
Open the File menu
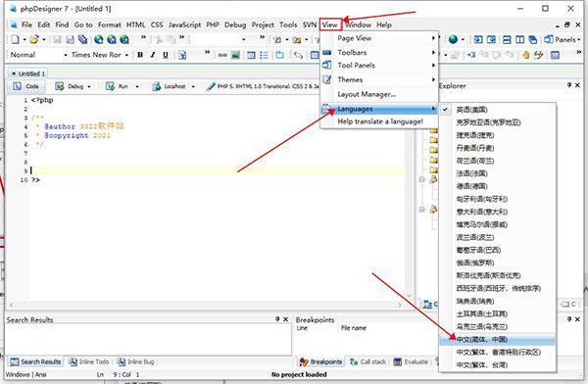pos(26,24)
